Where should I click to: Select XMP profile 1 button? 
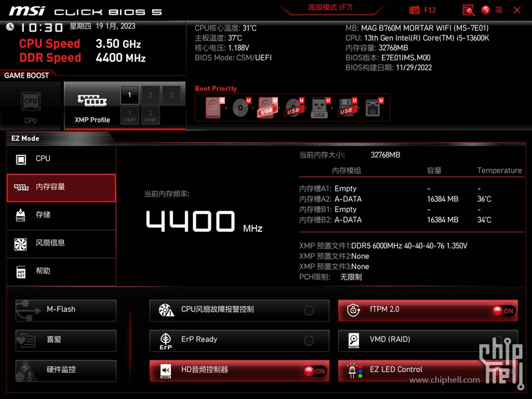coord(129,95)
